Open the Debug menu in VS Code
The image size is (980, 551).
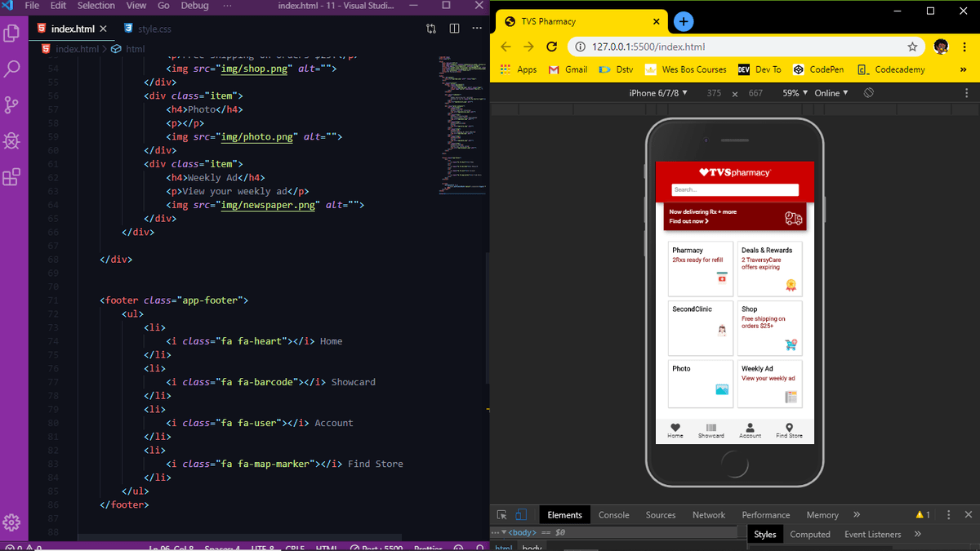[194, 6]
